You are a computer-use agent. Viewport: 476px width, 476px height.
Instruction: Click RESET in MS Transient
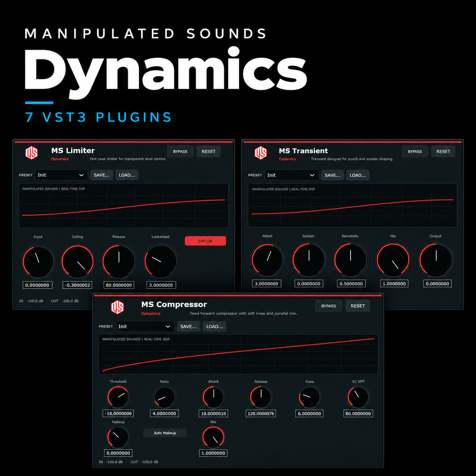click(x=443, y=152)
